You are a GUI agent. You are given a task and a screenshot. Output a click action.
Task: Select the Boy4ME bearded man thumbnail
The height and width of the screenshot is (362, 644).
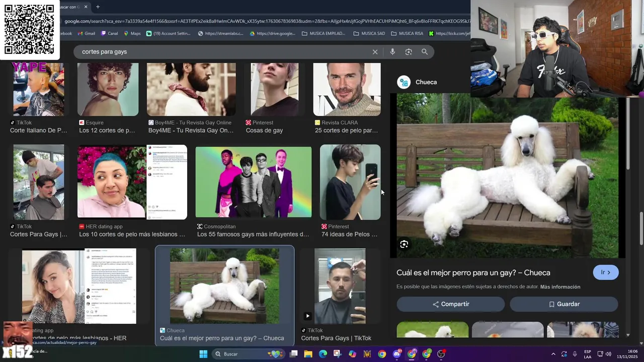[191, 89]
